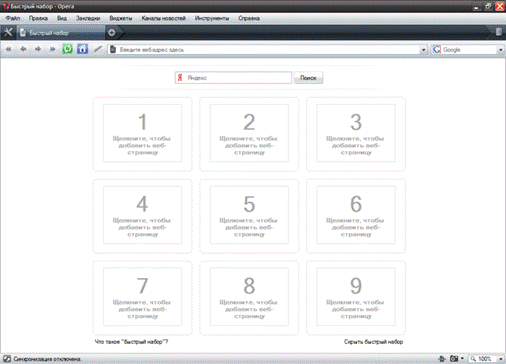Viewport: 506px width, 364px height.
Task: Open the panels wrench icon
Action: [8, 33]
